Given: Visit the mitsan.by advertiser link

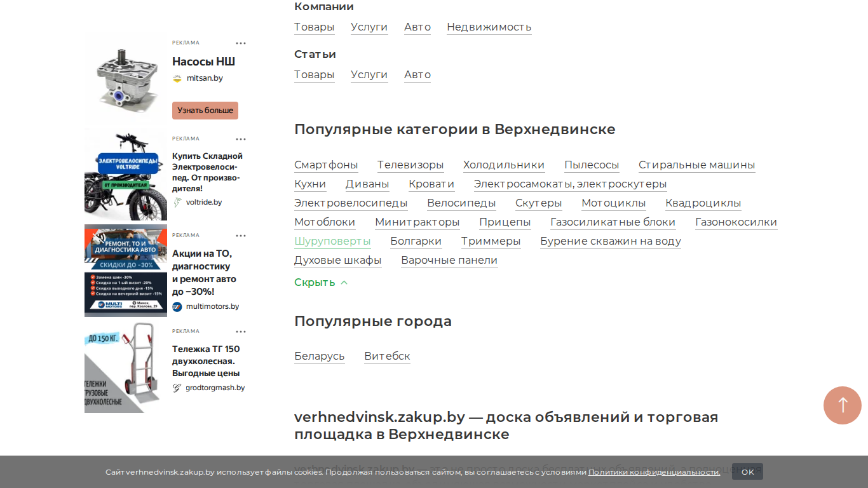Looking at the screenshot, I should (205, 78).
